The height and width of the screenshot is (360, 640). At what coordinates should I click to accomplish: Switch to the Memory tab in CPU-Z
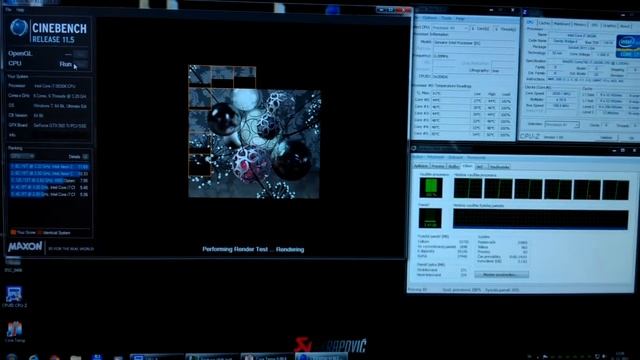pyautogui.click(x=580, y=25)
